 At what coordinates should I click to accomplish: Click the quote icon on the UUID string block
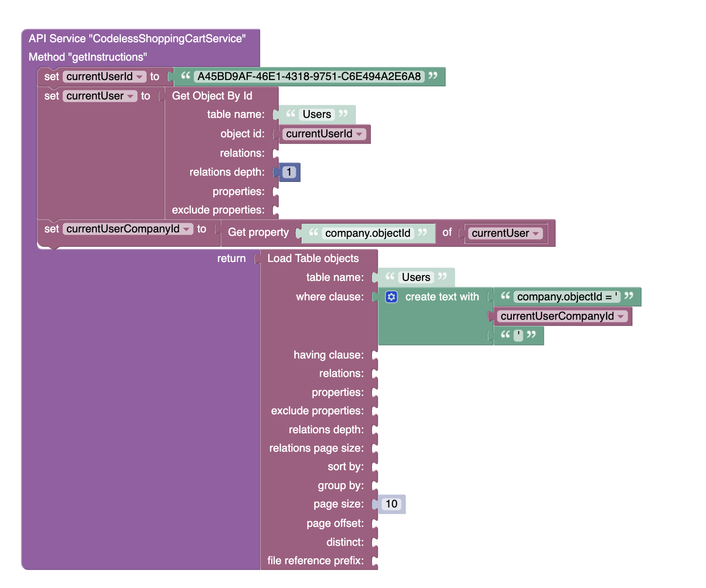(x=186, y=76)
